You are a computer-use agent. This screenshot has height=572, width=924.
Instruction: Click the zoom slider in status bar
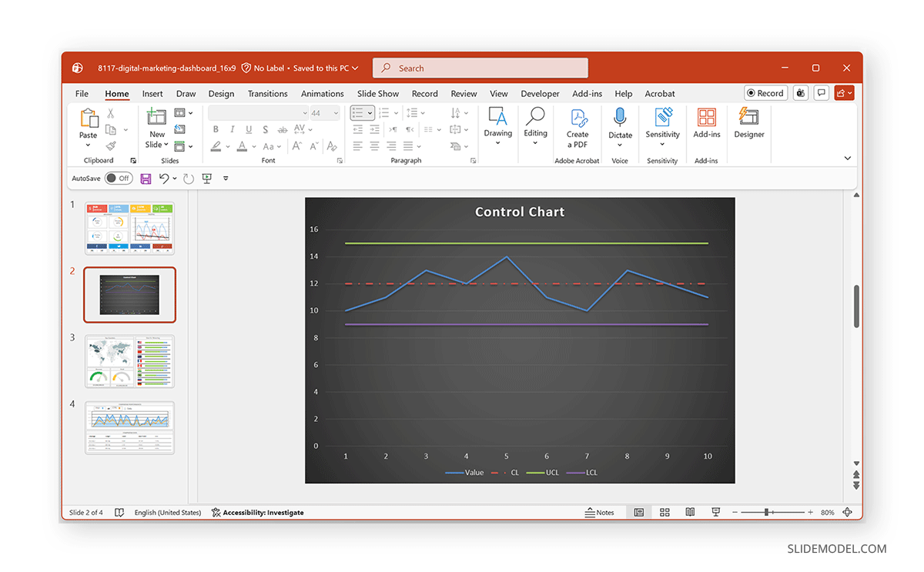(772, 512)
